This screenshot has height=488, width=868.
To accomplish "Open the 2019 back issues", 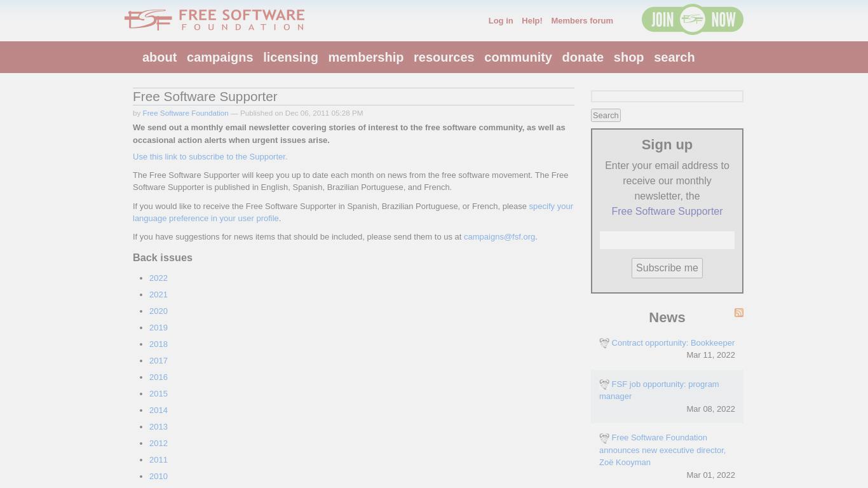I will [158, 328].
